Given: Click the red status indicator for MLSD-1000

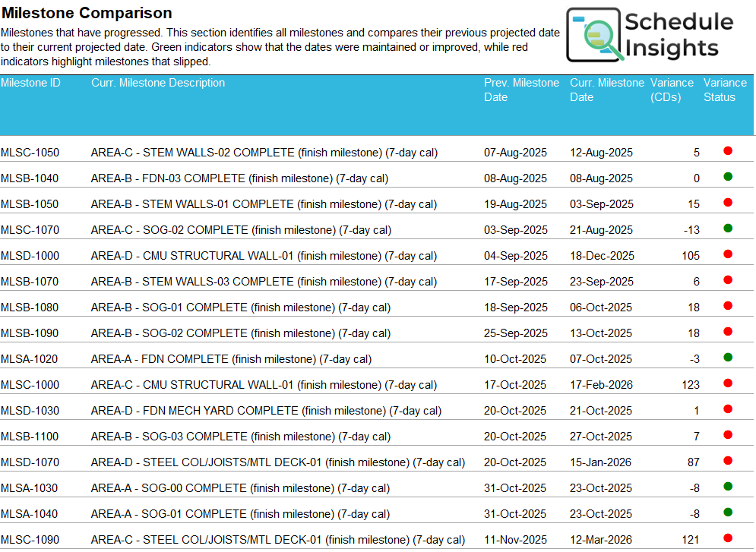Looking at the screenshot, I should (x=728, y=254).
